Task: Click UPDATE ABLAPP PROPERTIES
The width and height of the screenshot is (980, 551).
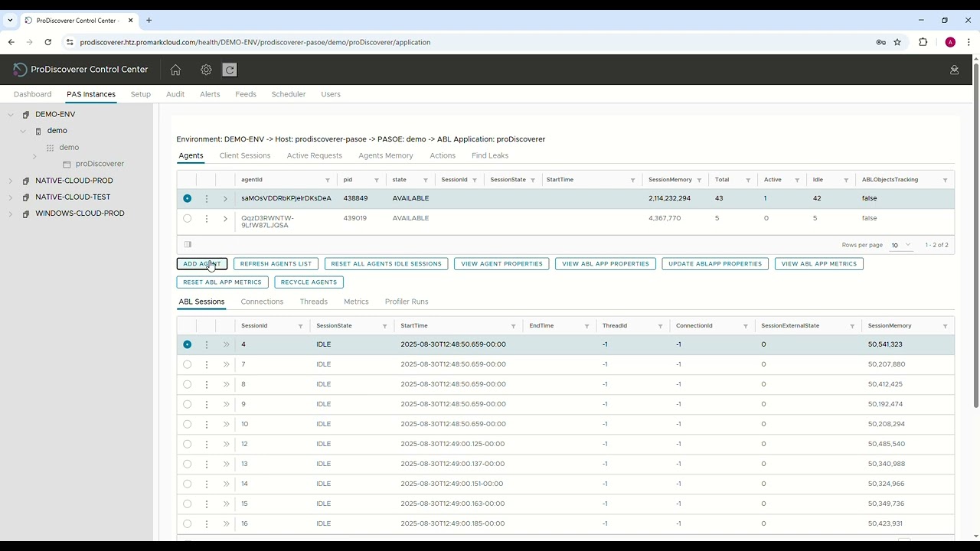Action: pos(715,264)
